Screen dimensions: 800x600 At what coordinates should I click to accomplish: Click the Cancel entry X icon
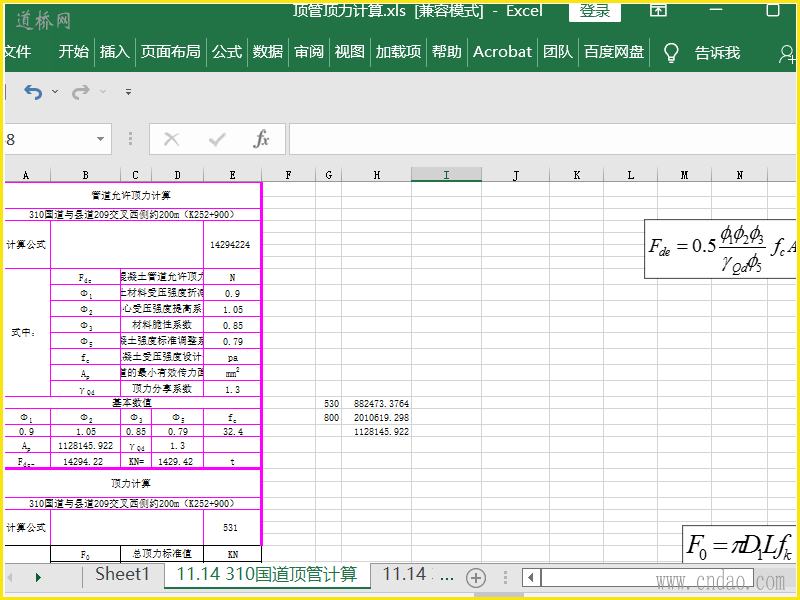172,140
